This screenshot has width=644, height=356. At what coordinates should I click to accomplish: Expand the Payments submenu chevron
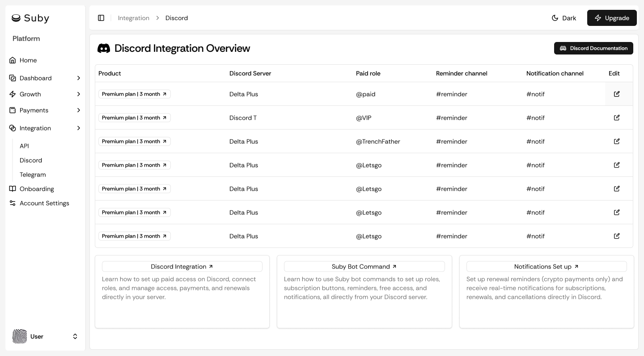point(79,110)
